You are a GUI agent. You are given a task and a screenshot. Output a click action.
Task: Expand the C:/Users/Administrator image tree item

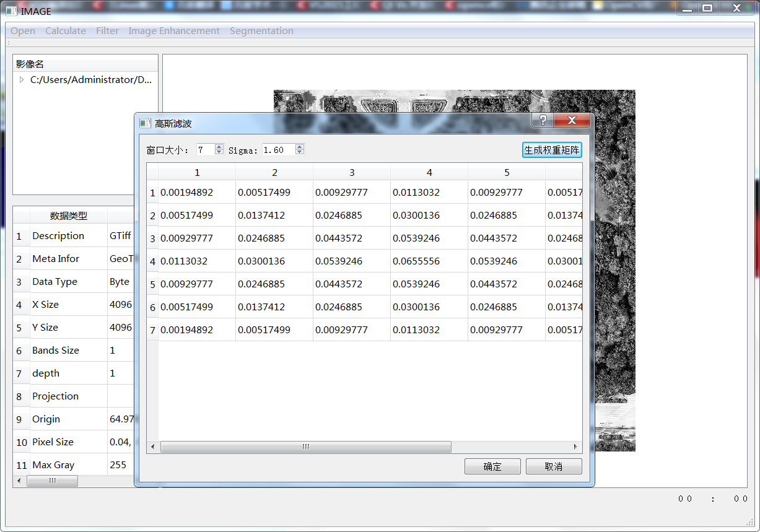tap(21, 80)
